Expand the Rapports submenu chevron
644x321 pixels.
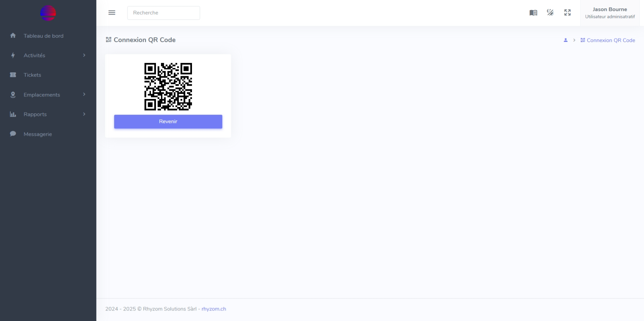tap(84, 114)
